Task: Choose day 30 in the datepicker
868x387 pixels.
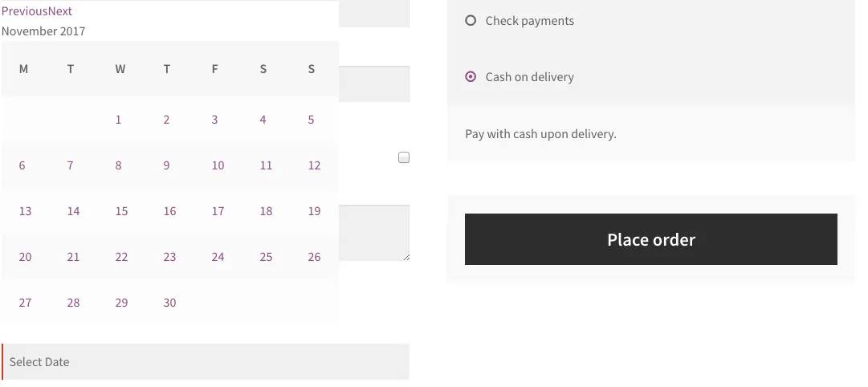Action: 169,303
